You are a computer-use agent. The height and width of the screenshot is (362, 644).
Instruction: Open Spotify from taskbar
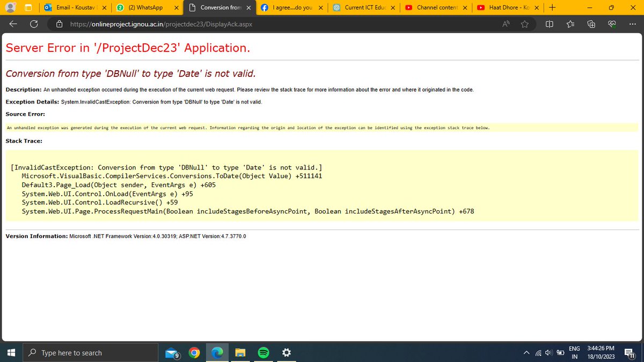point(264,352)
